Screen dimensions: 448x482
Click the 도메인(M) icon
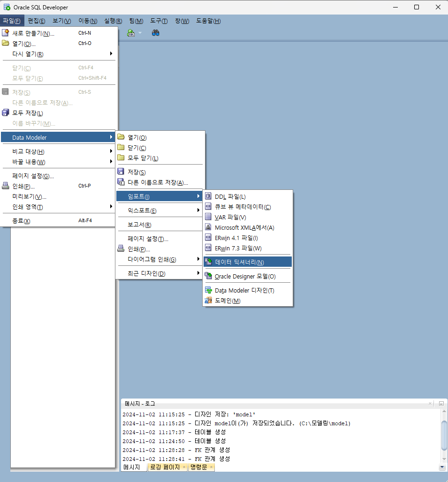208,301
